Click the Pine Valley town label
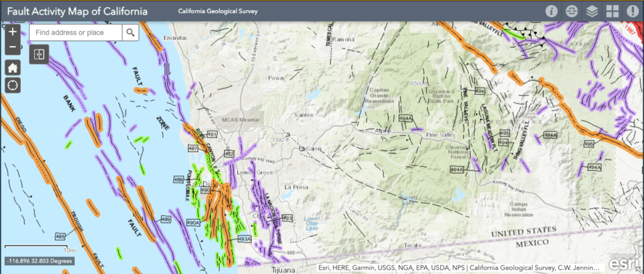 tap(440, 135)
